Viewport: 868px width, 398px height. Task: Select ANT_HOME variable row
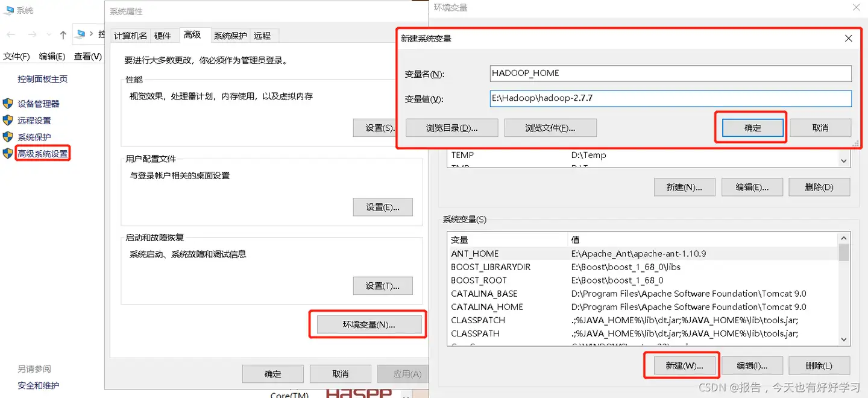tap(643, 254)
